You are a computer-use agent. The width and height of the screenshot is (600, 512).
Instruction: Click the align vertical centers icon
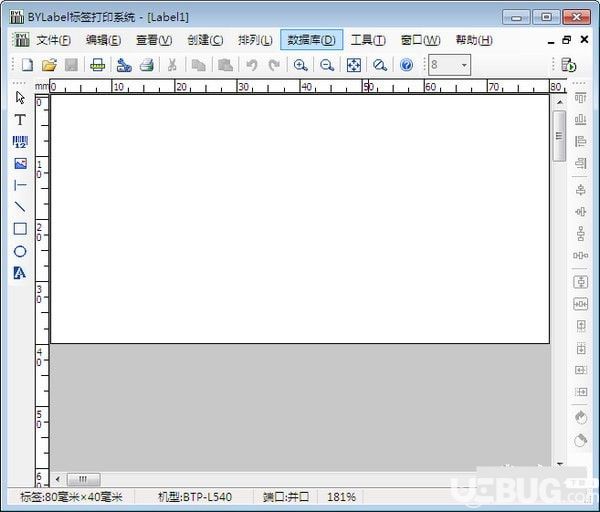580,212
